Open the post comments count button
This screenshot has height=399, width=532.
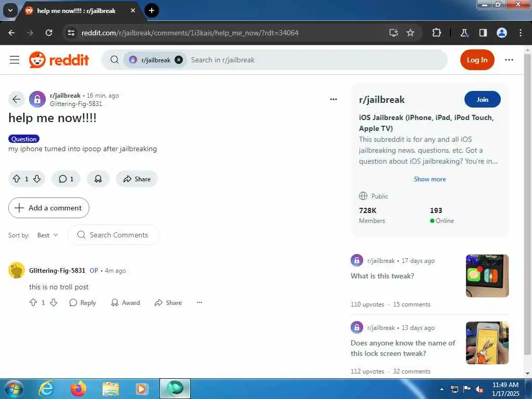(x=66, y=179)
